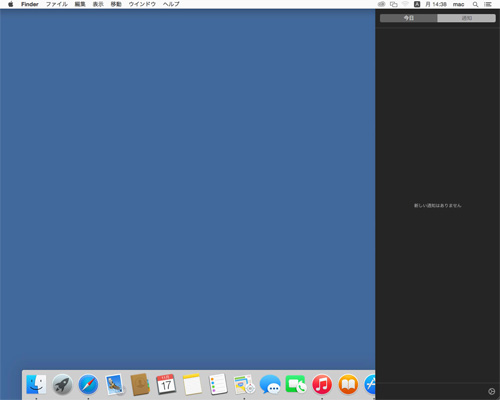Screen dimensions: 500x400
Task: Open App Store icon at Dock edge
Action: point(370,384)
